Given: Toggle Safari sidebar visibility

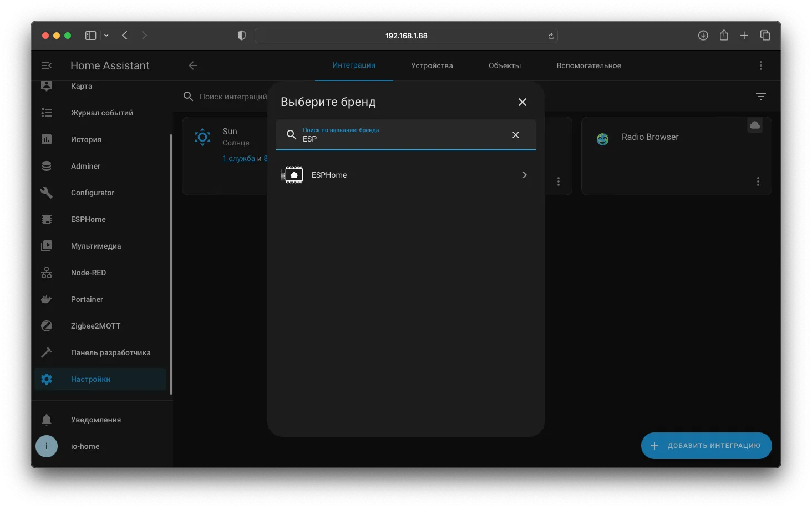Looking at the screenshot, I should (x=90, y=36).
